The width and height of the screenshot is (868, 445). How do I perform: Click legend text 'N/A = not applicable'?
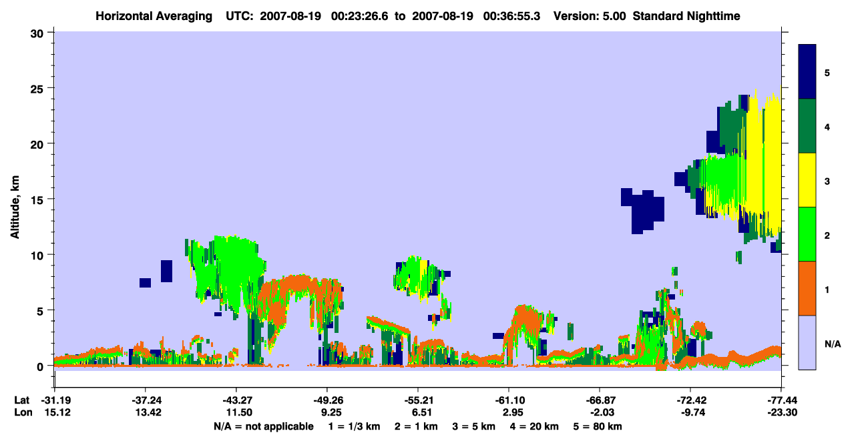tap(263, 426)
